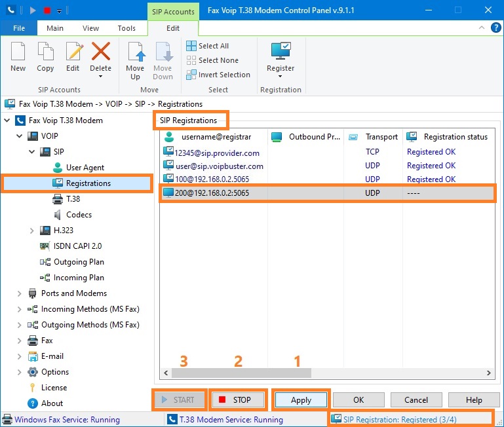Click Select None in ribbon
The image size is (504, 427).
212,60
